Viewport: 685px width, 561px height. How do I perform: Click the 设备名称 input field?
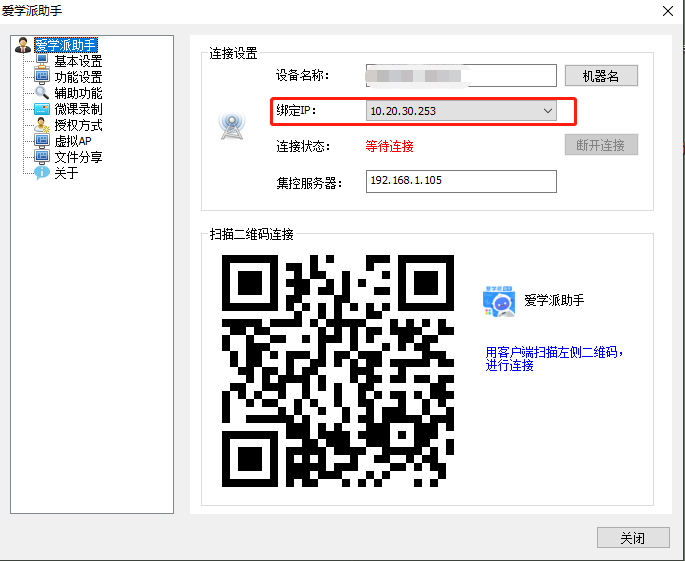461,76
